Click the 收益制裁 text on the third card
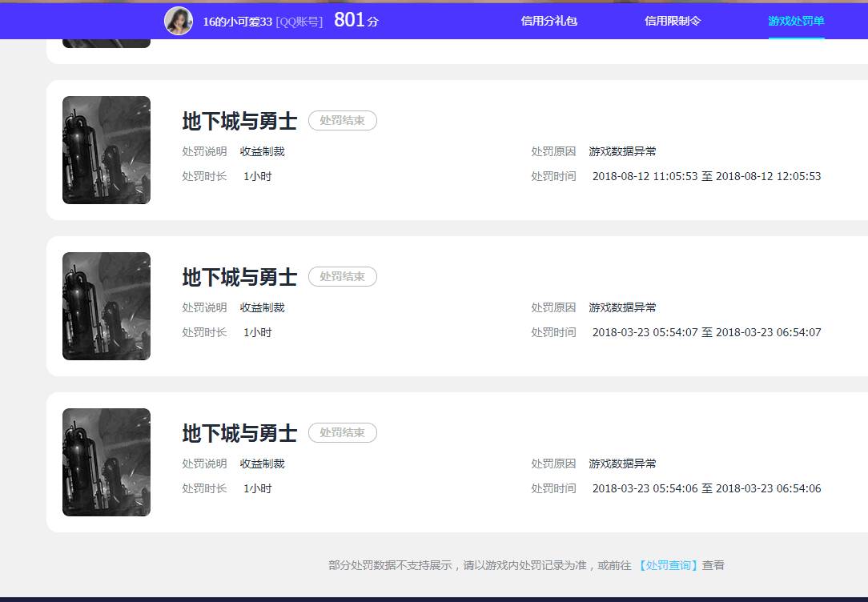This screenshot has height=602, width=868. (263, 463)
